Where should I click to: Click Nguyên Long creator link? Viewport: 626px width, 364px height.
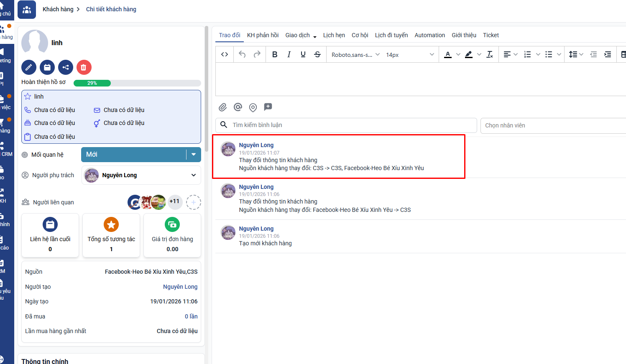tap(180, 287)
